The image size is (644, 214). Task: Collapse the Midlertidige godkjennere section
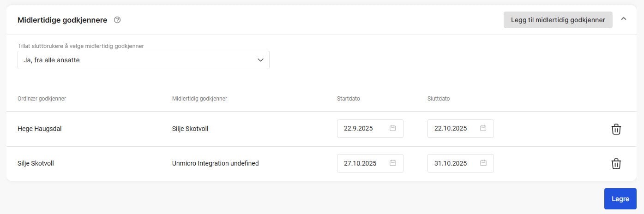tap(624, 19)
